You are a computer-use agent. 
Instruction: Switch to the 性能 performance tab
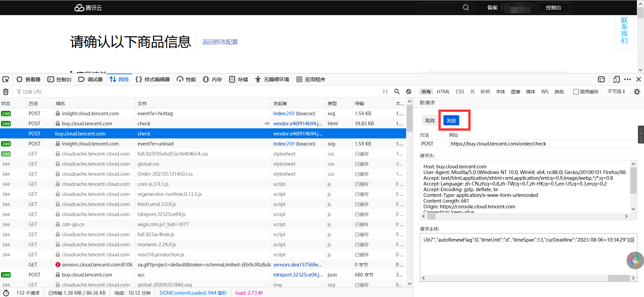tap(186, 79)
